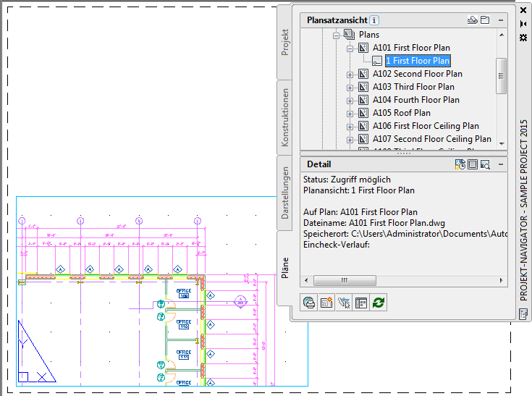Select A106 First Floor Ceiling Plan in the tree

[426, 126]
